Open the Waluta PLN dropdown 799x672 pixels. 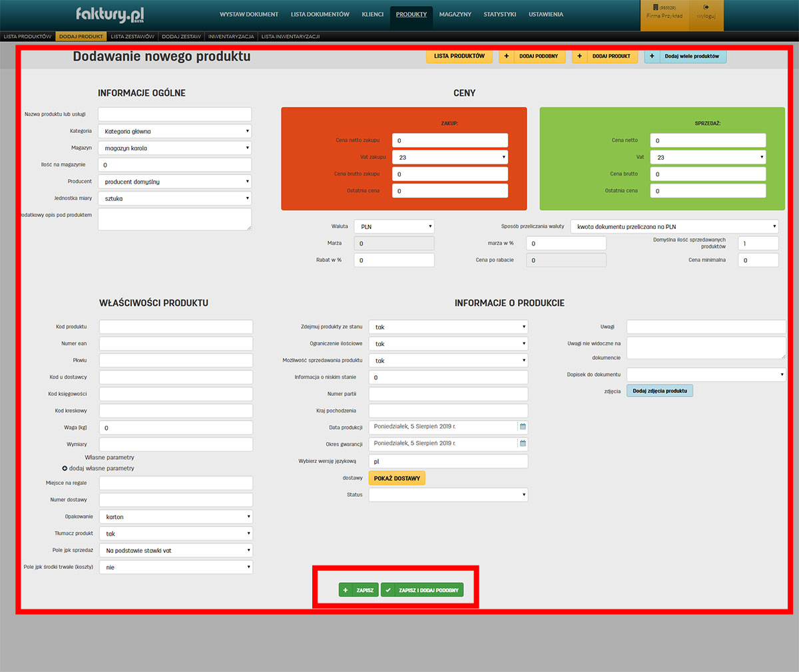coord(394,227)
